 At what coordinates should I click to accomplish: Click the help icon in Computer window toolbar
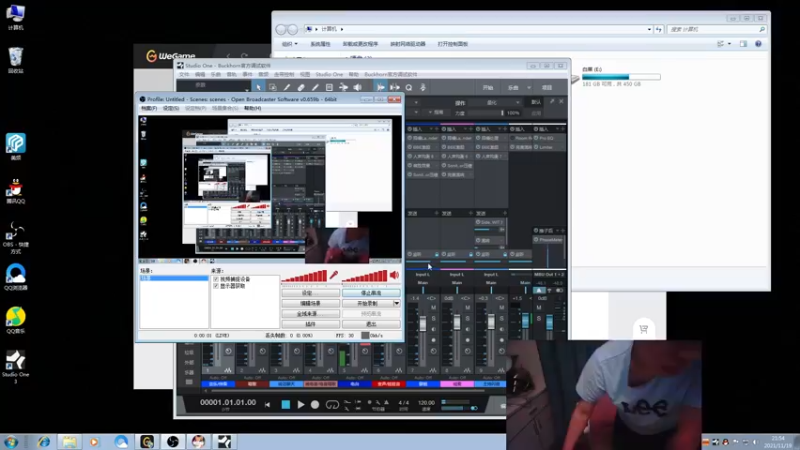[x=758, y=44]
